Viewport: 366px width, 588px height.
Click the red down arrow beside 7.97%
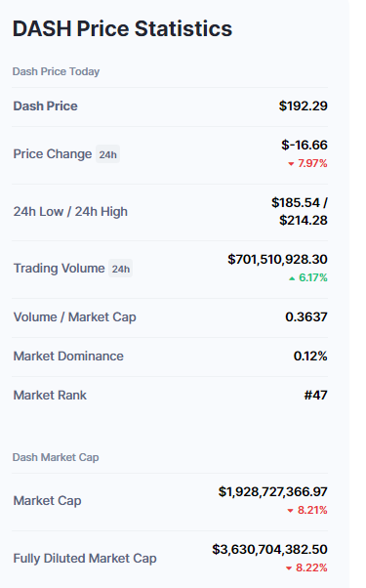point(291,164)
